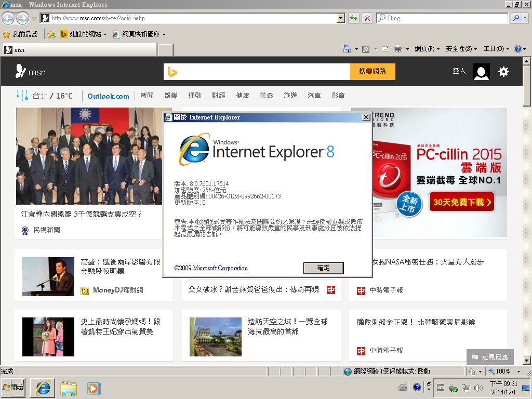Select the msn browser tab
Image resolution: width=532 pixels, height=399 pixels.
coord(79,50)
